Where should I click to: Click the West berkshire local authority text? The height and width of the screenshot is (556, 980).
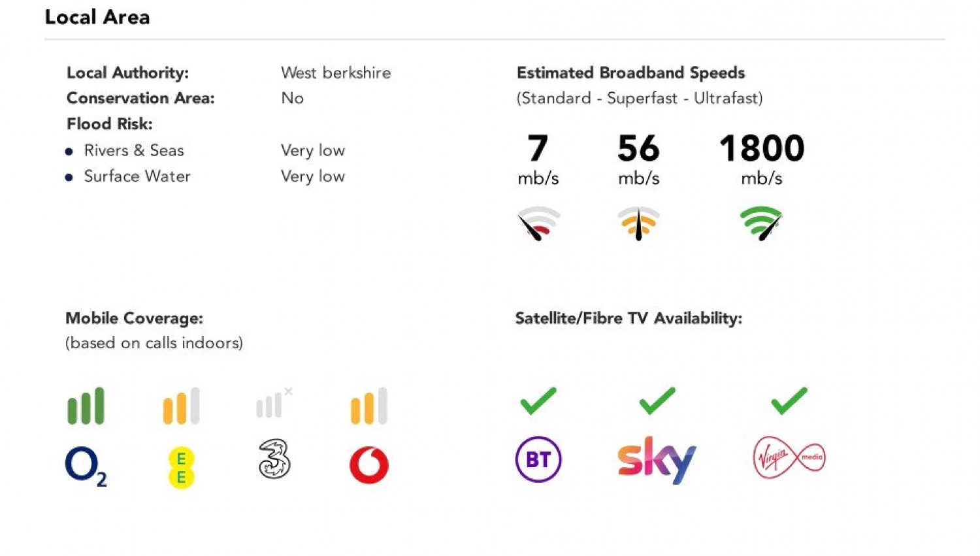336,73
